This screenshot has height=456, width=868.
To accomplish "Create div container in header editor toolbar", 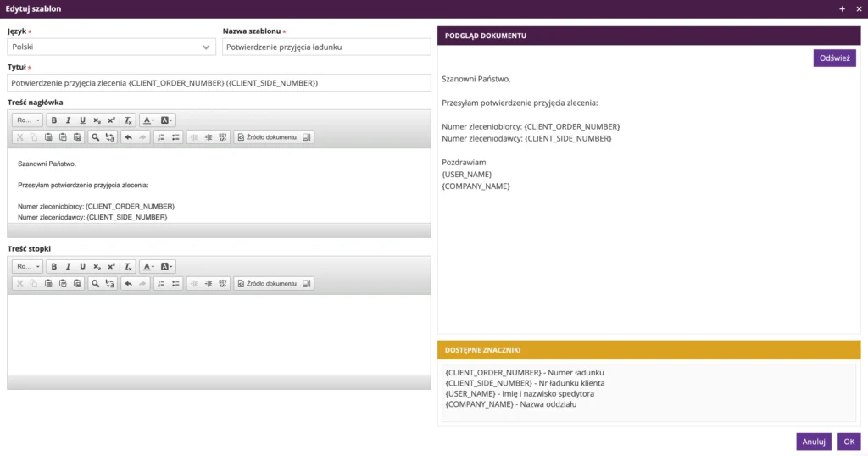I will [x=223, y=137].
